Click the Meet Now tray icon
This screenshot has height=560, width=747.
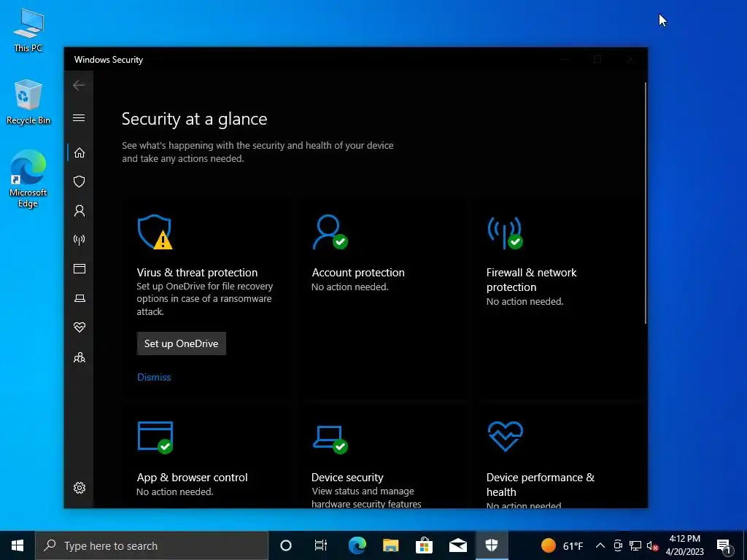click(x=618, y=545)
